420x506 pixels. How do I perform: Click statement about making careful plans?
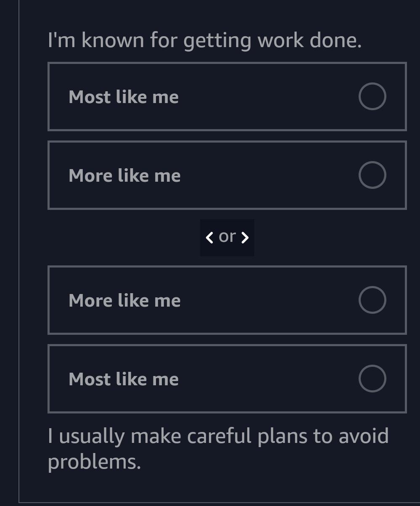tap(218, 447)
